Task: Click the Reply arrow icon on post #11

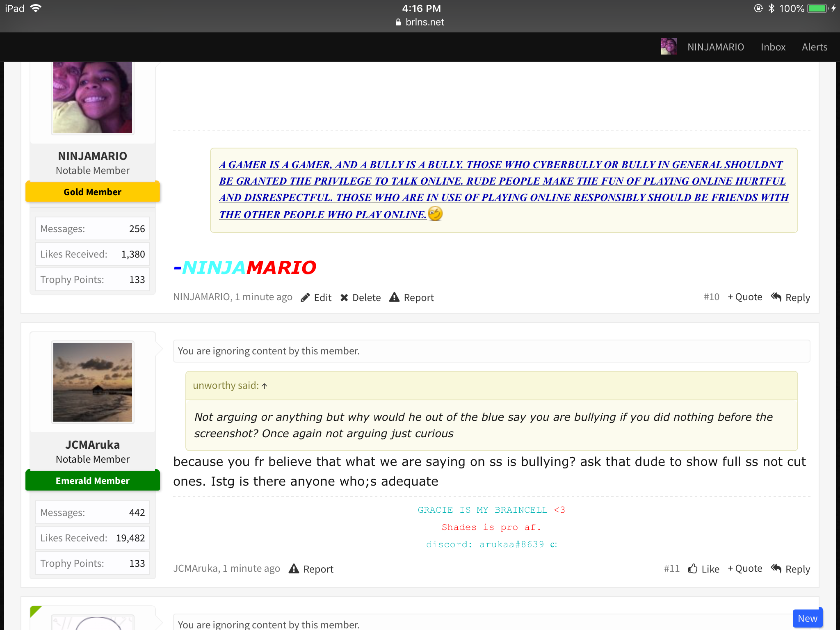Action: tap(776, 568)
